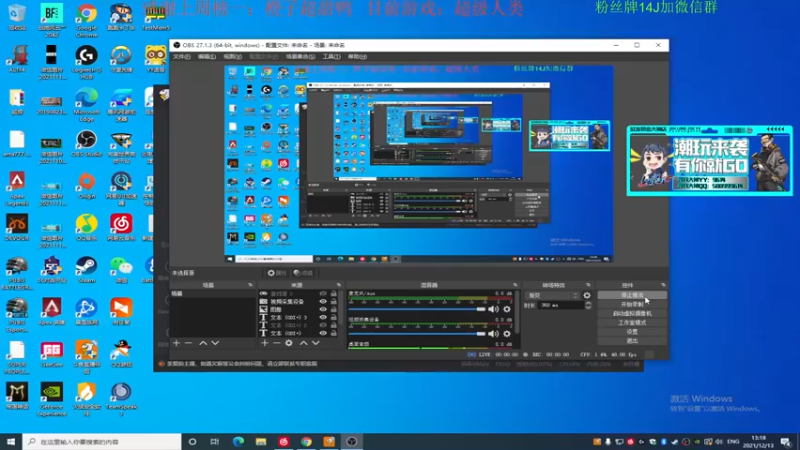Open Windows Start menu
800x450 pixels.
point(11,441)
